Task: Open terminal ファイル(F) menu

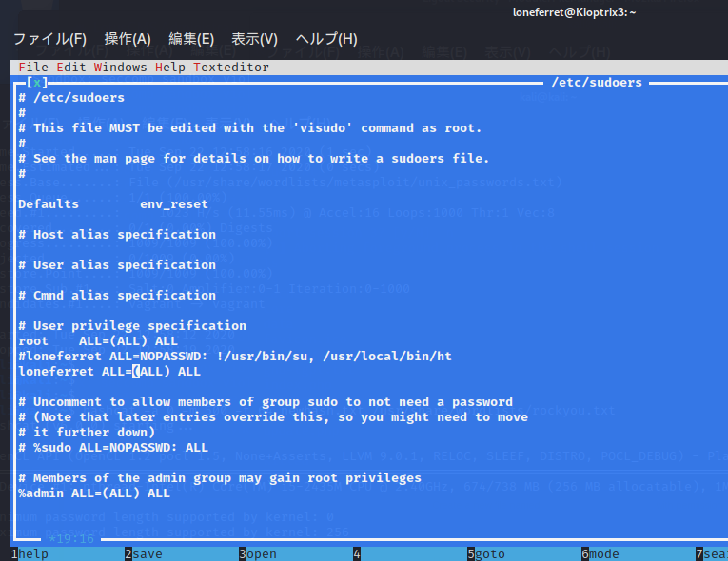Action: coord(49,39)
